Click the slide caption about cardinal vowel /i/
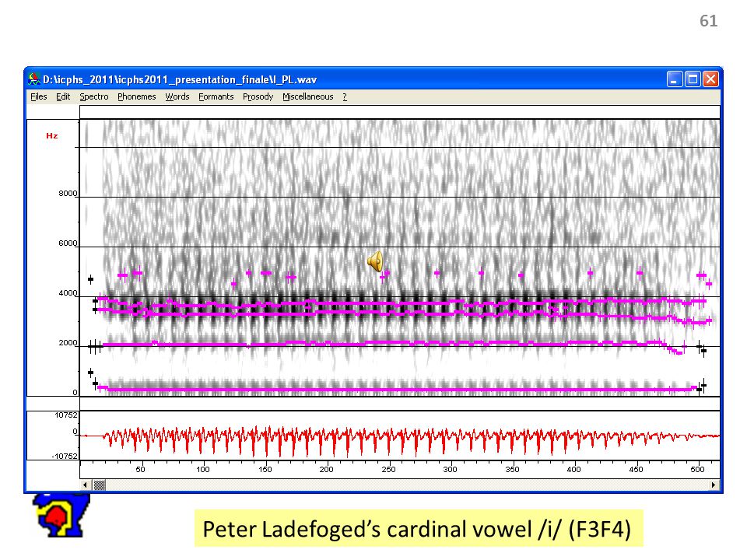The height and width of the screenshot is (560, 747). 418,529
